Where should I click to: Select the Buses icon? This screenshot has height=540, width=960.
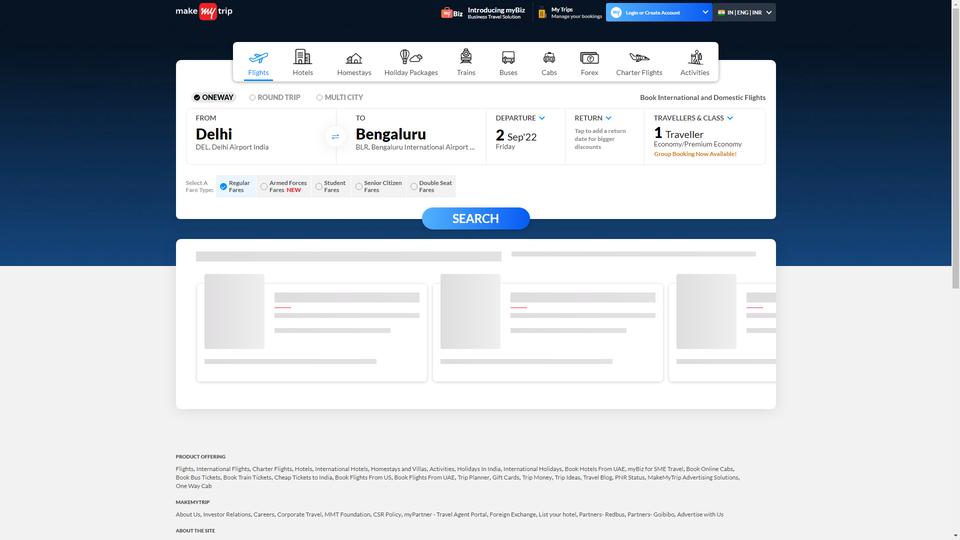click(508, 58)
